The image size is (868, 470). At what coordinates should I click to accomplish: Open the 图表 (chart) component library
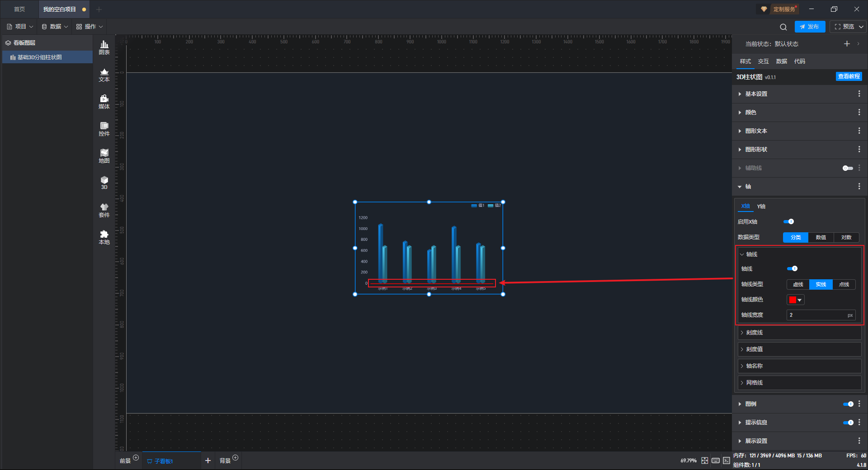tap(104, 47)
